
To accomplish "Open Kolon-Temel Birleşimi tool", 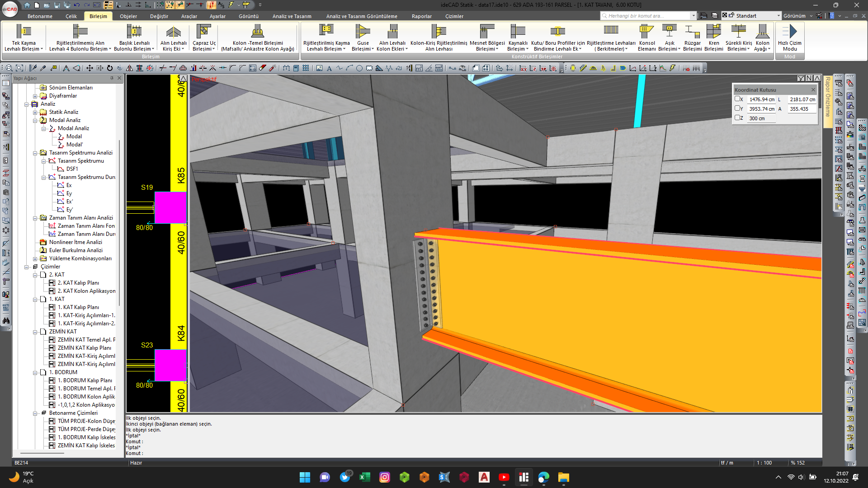I will (x=258, y=38).
